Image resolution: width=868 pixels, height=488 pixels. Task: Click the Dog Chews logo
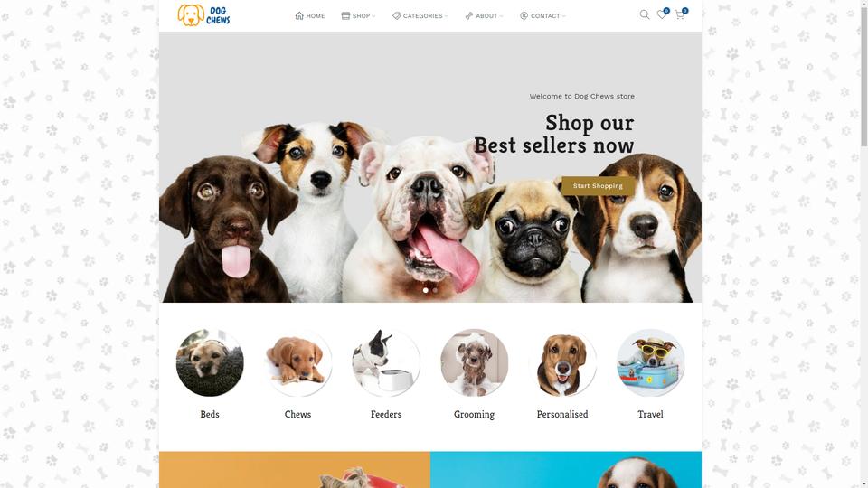[x=203, y=15]
